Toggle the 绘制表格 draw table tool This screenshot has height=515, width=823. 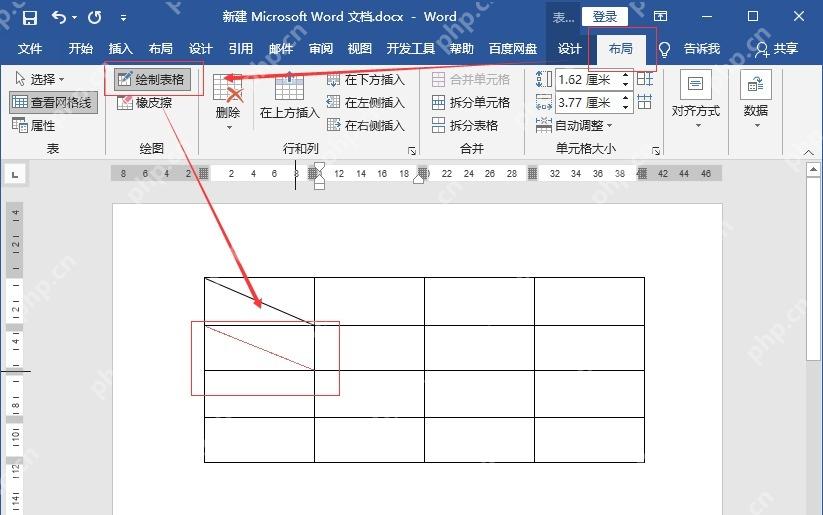[152, 79]
